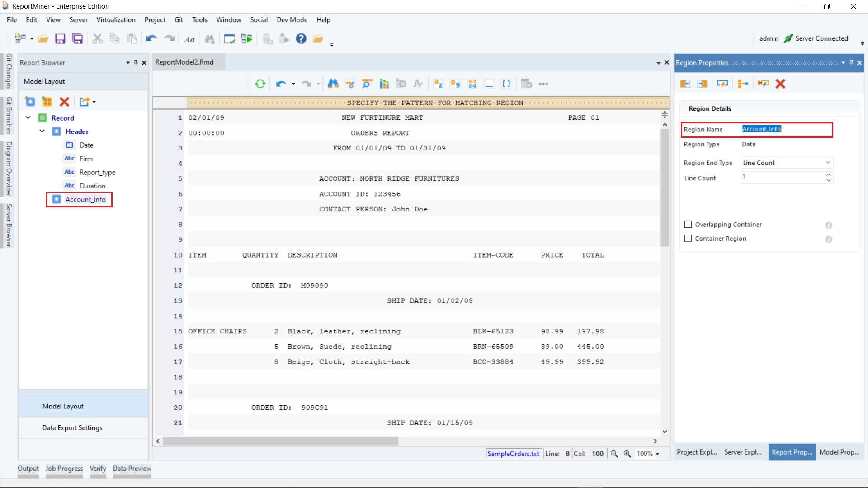Increase Line Count with the up stepper arrow
Viewport: 868px width, 488px height.
tap(828, 174)
